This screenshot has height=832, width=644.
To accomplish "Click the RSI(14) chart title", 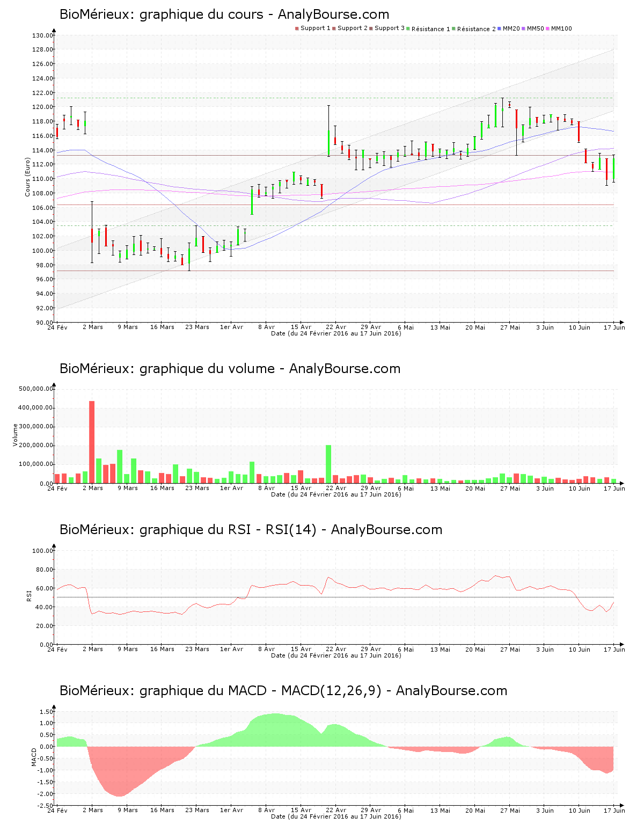I will coord(251,530).
